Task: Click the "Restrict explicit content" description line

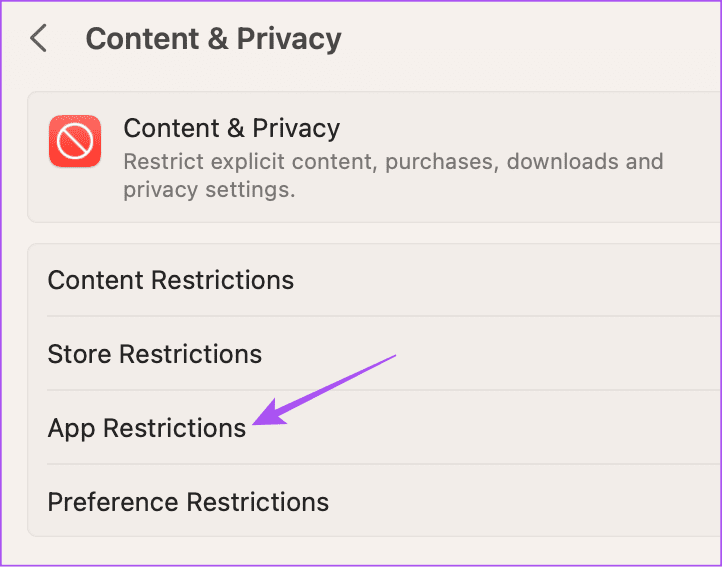Action: [x=392, y=161]
